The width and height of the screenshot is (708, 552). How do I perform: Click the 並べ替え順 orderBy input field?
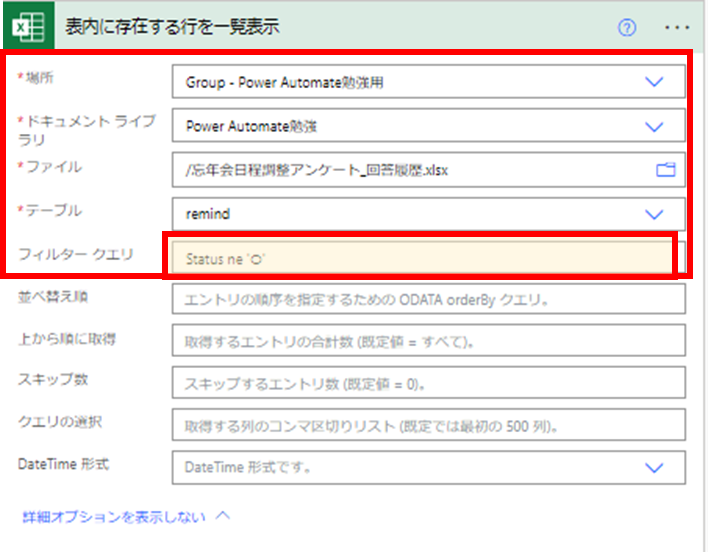[429, 299]
